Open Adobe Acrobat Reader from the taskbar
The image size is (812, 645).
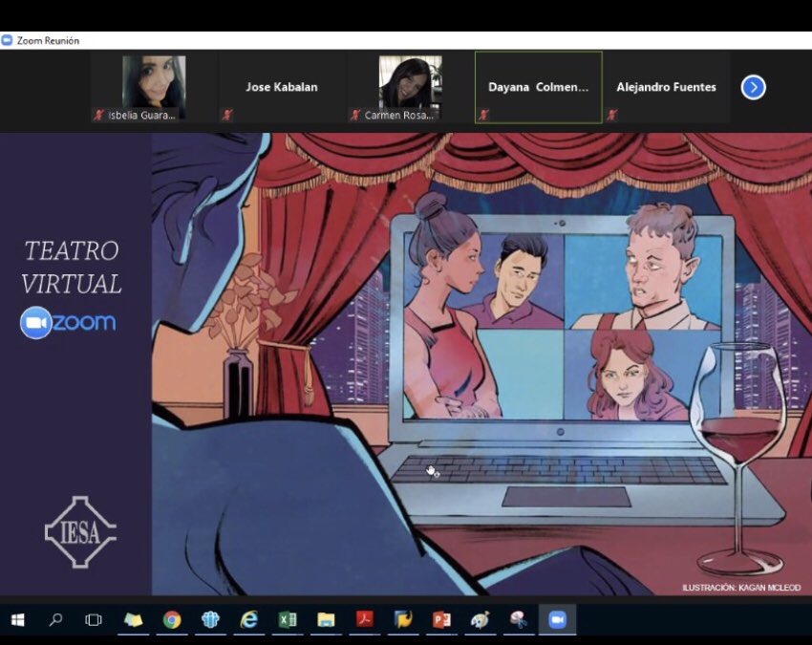point(365,619)
